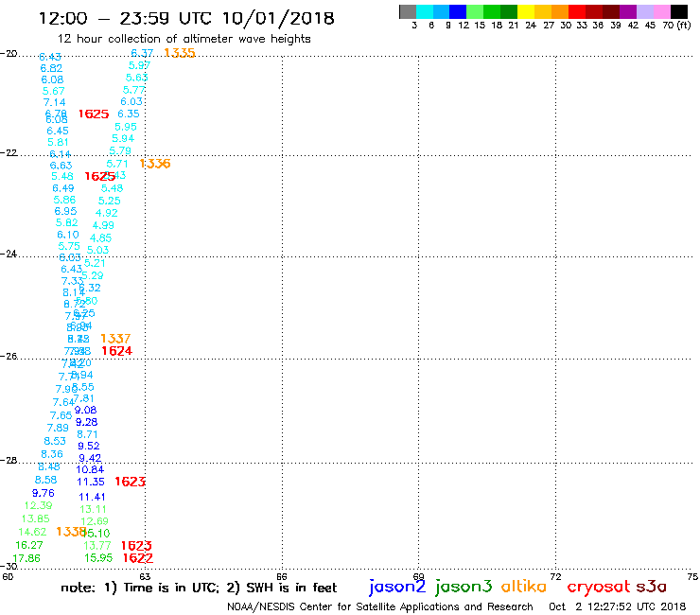Click wave height value '6.35'
Viewport: 700px width, 615px height.
tap(129, 114)
